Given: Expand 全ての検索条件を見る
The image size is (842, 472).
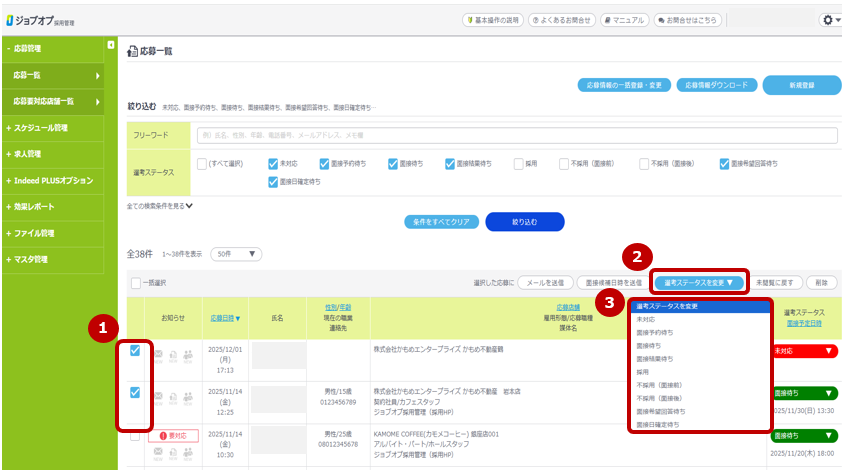Looking at the screenshot, I should 160,205.
